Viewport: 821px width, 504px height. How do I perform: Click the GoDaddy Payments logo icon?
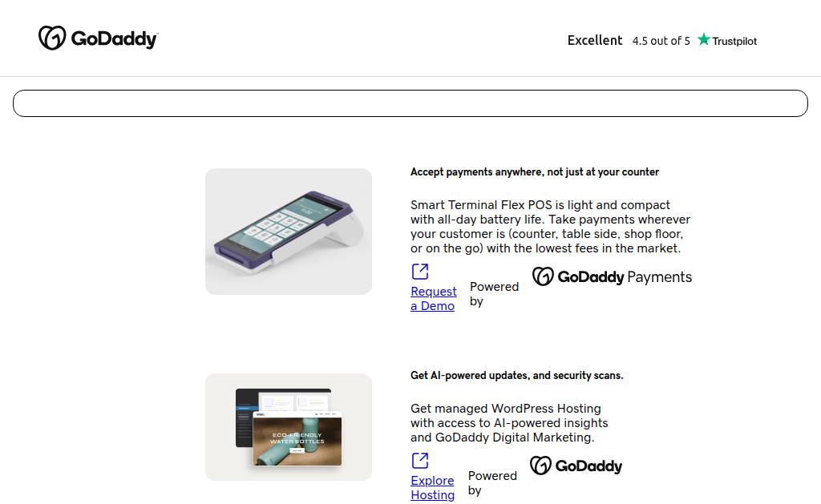(543, 276)
